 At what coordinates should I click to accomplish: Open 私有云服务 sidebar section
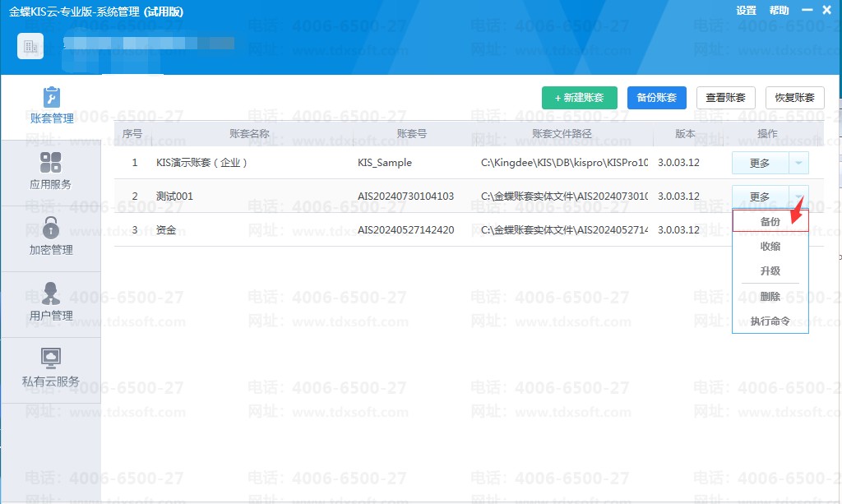click(51, 368)
